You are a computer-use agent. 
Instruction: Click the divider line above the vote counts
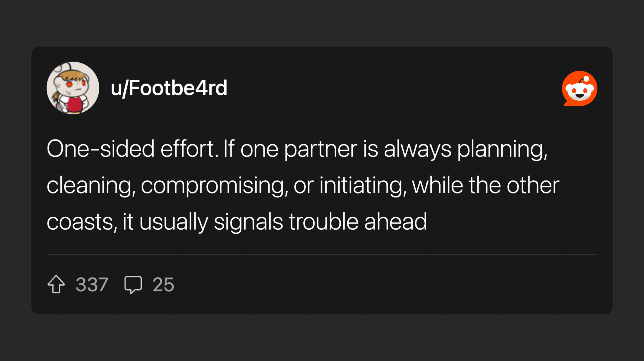pyautogui.click(x=322, y=254)
